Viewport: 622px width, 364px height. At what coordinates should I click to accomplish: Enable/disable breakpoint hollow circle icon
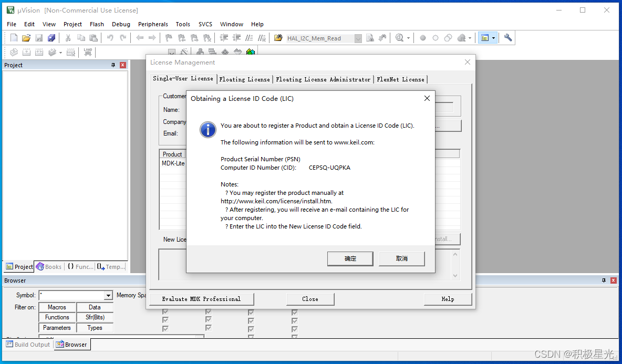[436, 38]
